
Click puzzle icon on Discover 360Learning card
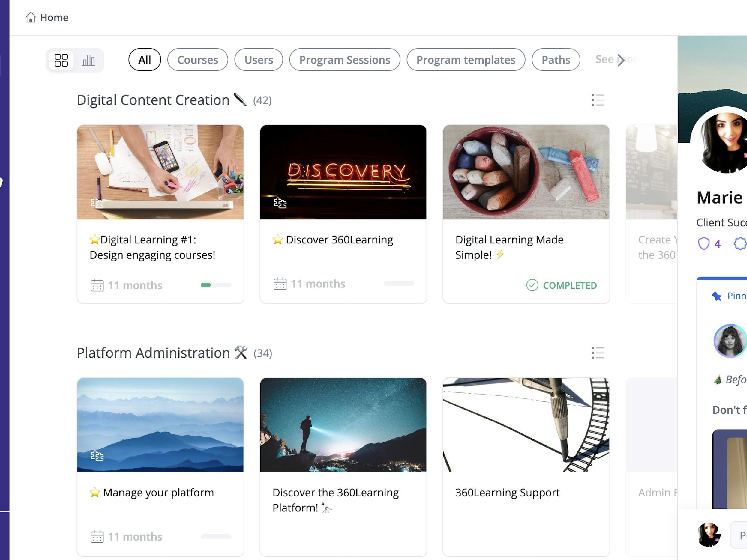280,203
